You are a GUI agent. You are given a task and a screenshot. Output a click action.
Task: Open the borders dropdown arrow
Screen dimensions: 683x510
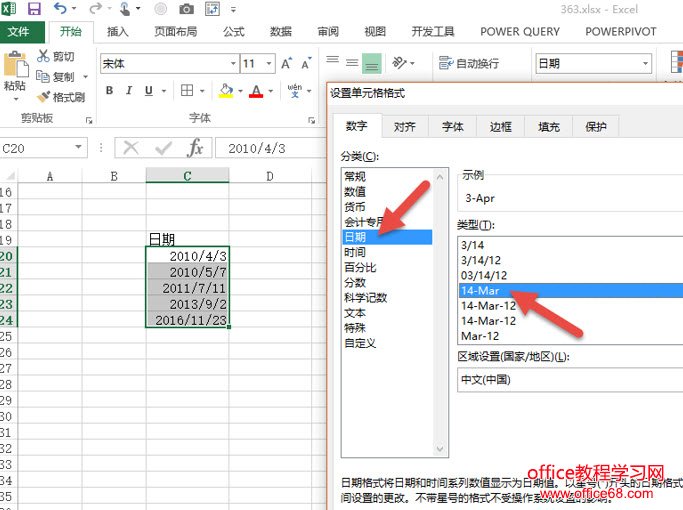click(x=202, y=91)
